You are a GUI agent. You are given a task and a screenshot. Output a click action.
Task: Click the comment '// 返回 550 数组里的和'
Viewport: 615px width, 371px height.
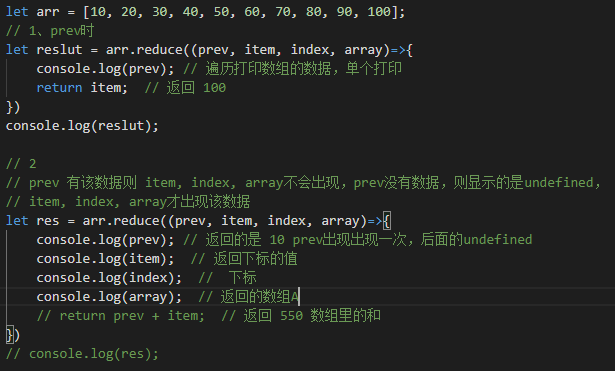(301, 316)
